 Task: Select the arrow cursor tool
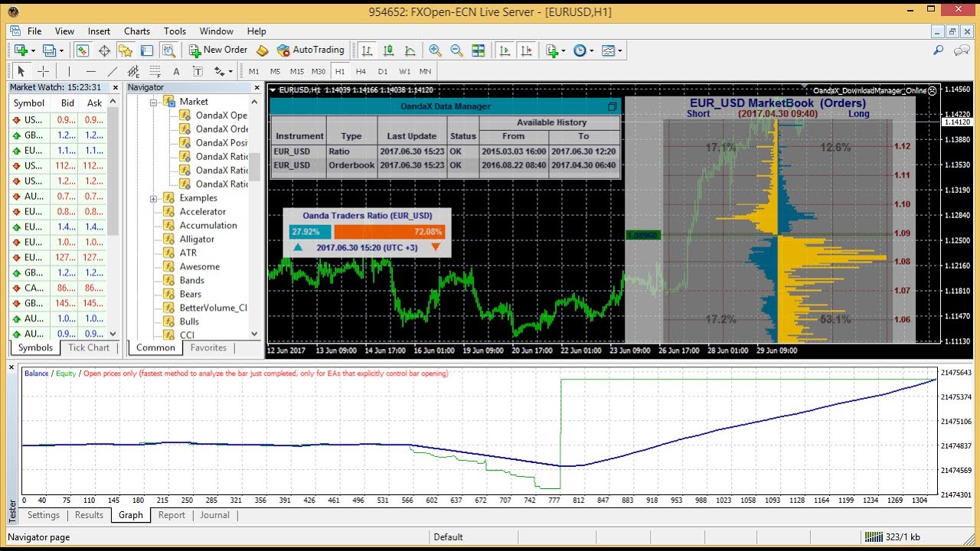(21, 71)
